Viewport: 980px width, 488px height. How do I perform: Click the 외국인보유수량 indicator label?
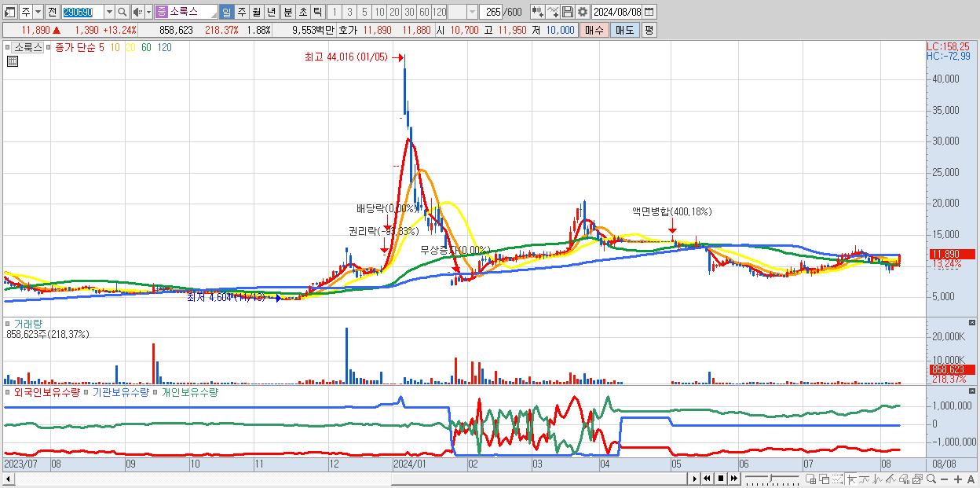point(47,391)
